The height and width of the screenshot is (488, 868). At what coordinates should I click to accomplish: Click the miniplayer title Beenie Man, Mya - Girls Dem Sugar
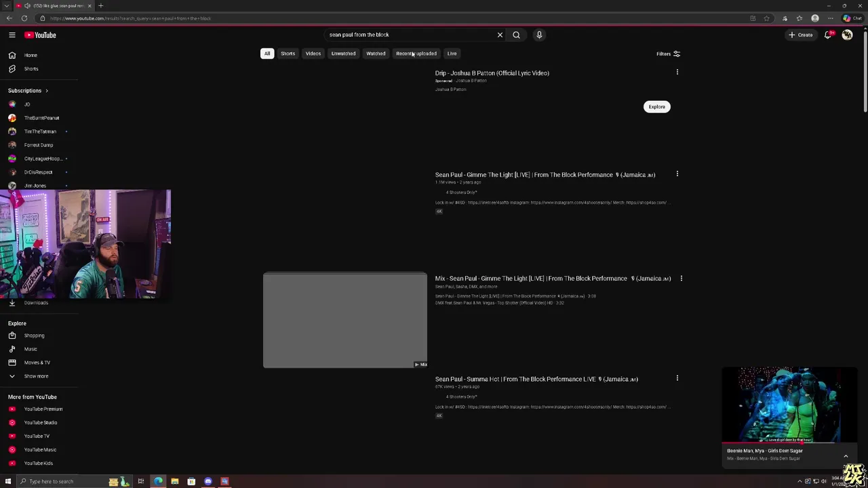point(764,451)
